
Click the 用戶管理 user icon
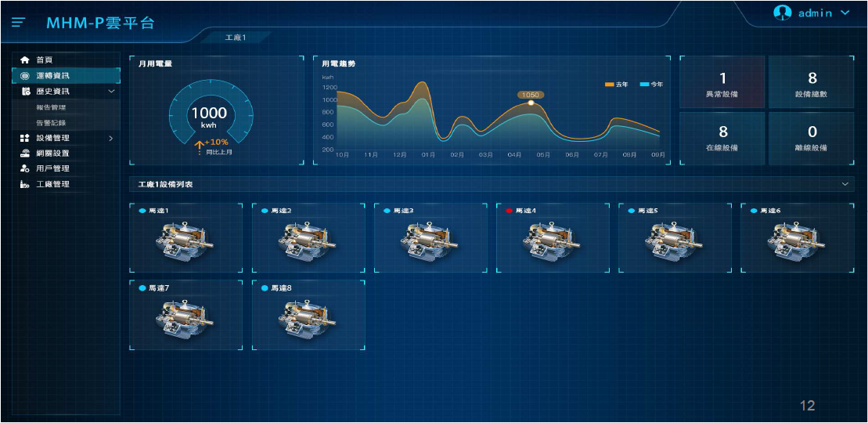[x=25, y=168]
